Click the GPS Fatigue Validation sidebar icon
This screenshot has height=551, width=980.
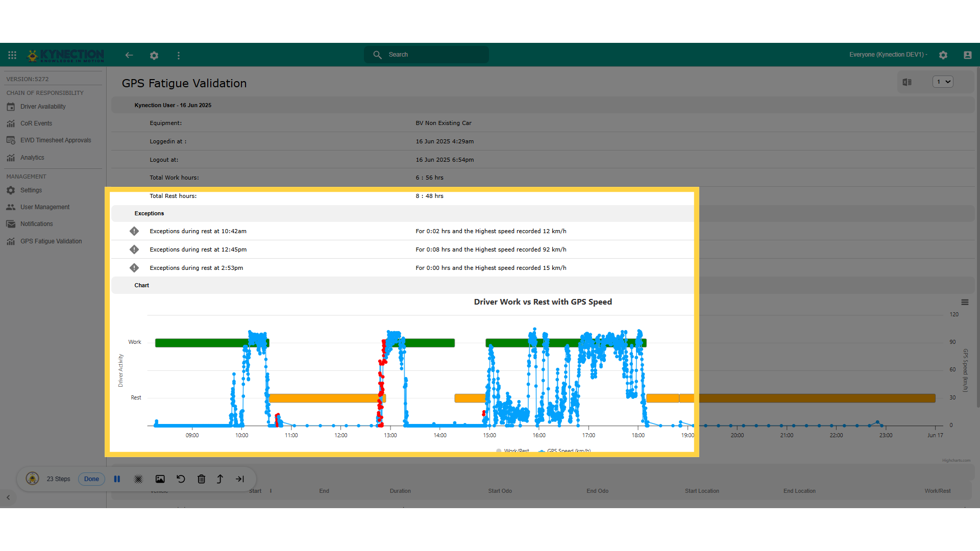(11, 241)
